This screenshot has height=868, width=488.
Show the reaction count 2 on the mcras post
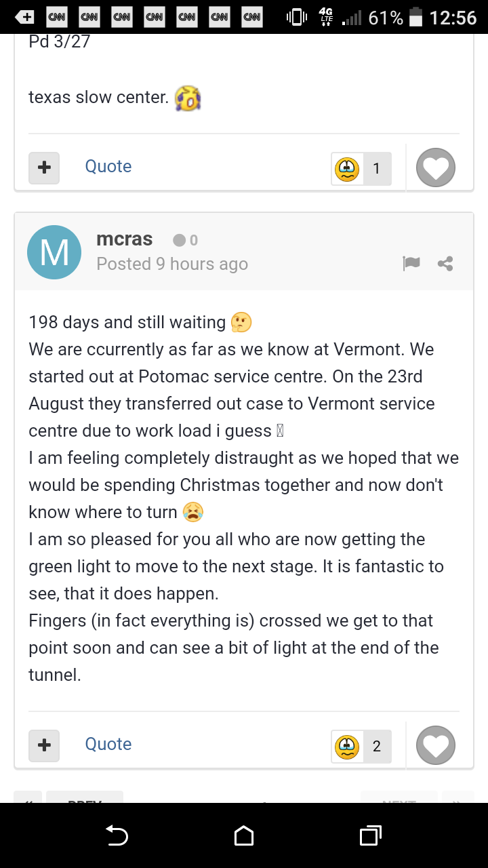tap(377, 747)
